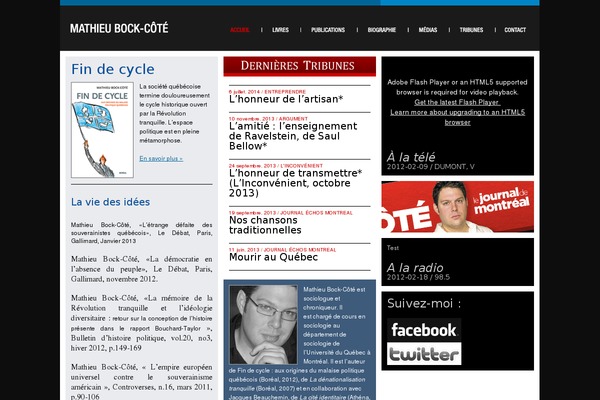This screenshot has height=400, width=600.
Task: Click the 'L'empire européen universel' reference
Action: click(142, 382)
